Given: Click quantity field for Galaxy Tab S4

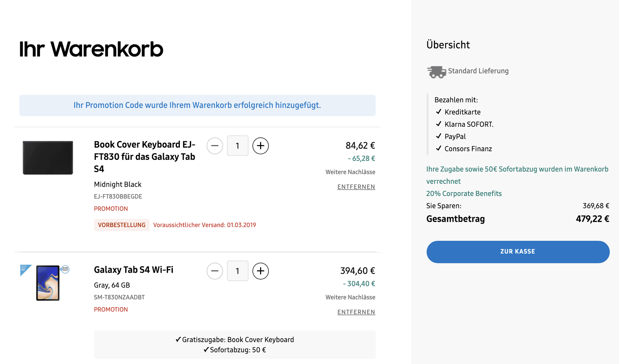Looking at the screenshot, I should [x=238, y=271].
